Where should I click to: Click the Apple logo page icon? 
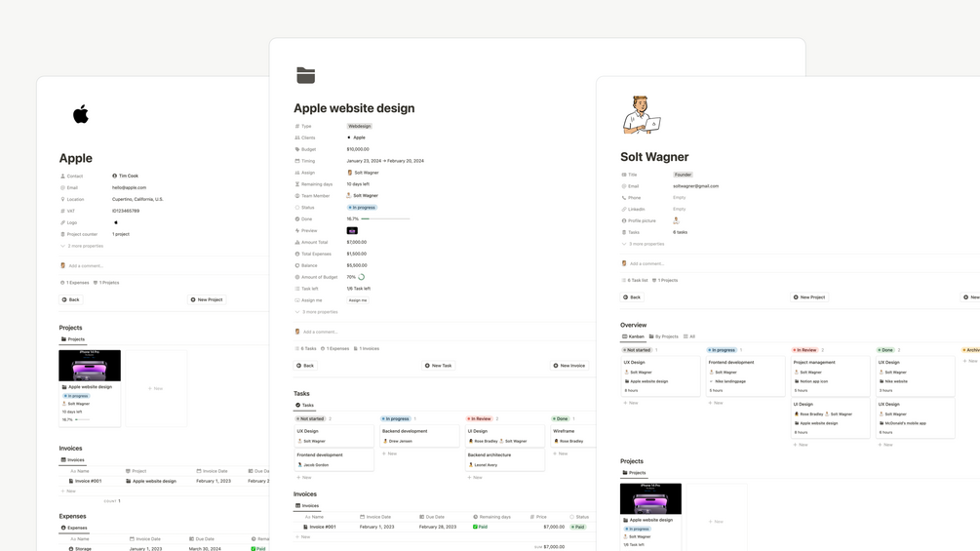coord(81,114)
